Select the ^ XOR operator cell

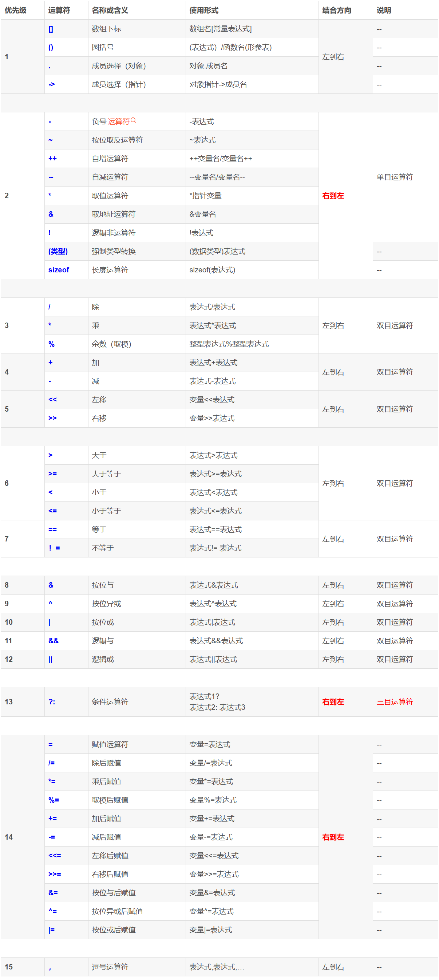coord(66,604)
